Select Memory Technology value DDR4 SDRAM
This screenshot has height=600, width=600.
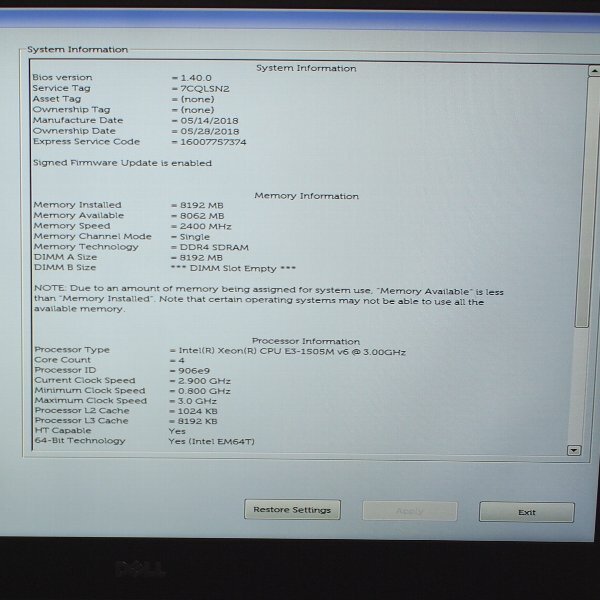[214, 247]
